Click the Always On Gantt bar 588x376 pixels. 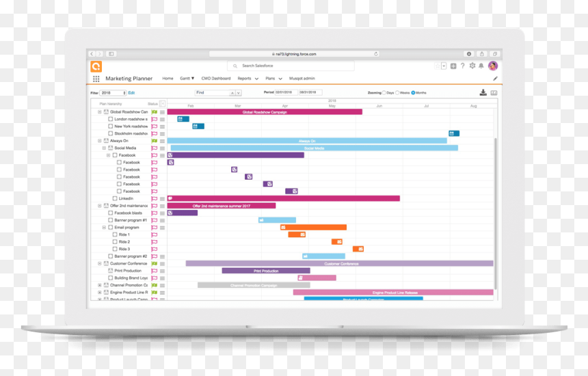[307, 141]
